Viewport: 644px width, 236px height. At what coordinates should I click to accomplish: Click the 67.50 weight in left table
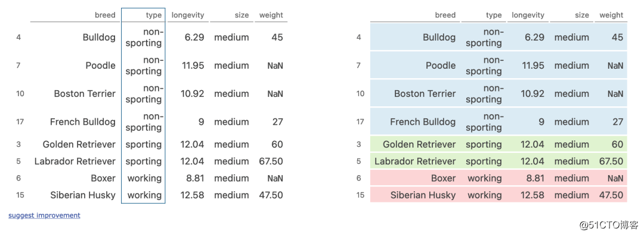point(271,161)
